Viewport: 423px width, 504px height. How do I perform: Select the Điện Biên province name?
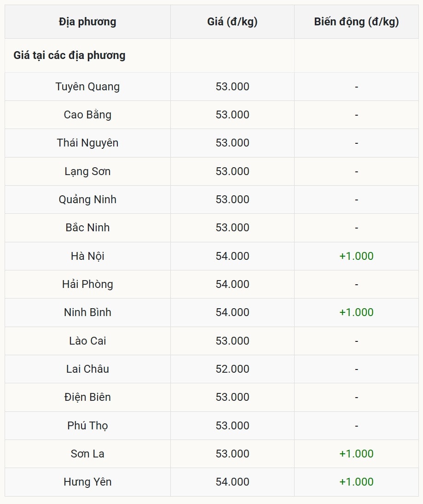pyautogui.click(x=87, y=397)
